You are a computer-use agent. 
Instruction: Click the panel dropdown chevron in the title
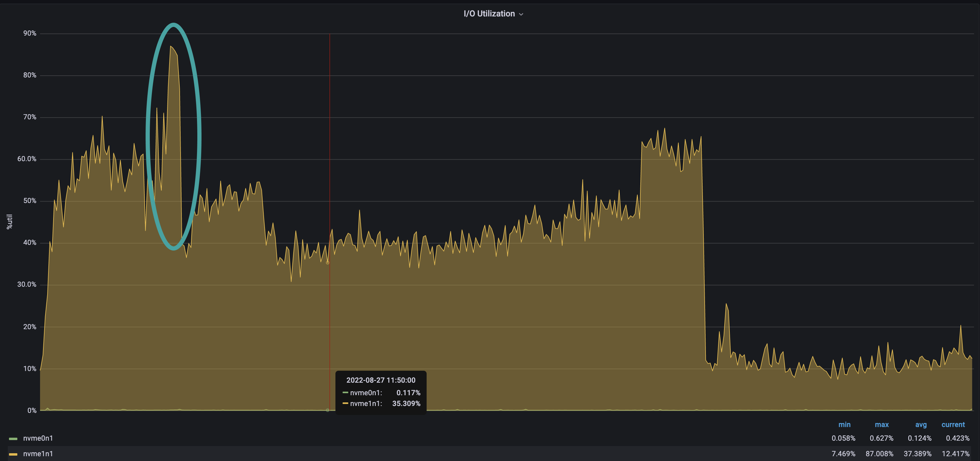522,14
